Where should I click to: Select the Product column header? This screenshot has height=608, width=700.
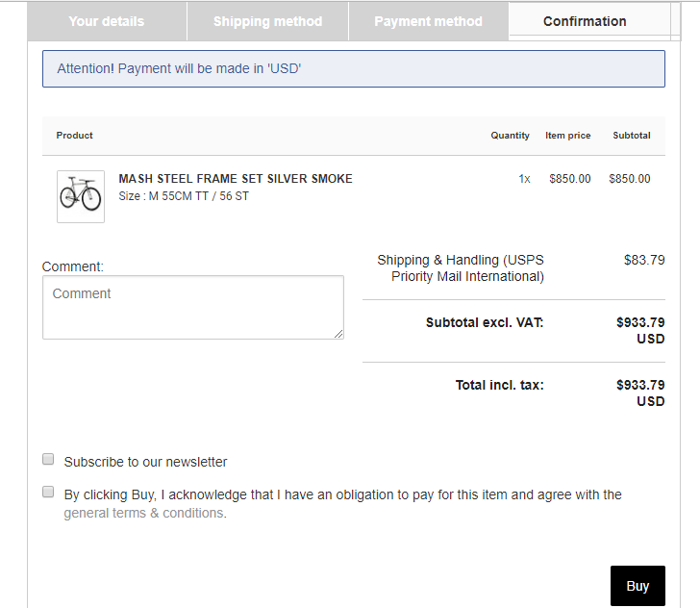(75, 136)
